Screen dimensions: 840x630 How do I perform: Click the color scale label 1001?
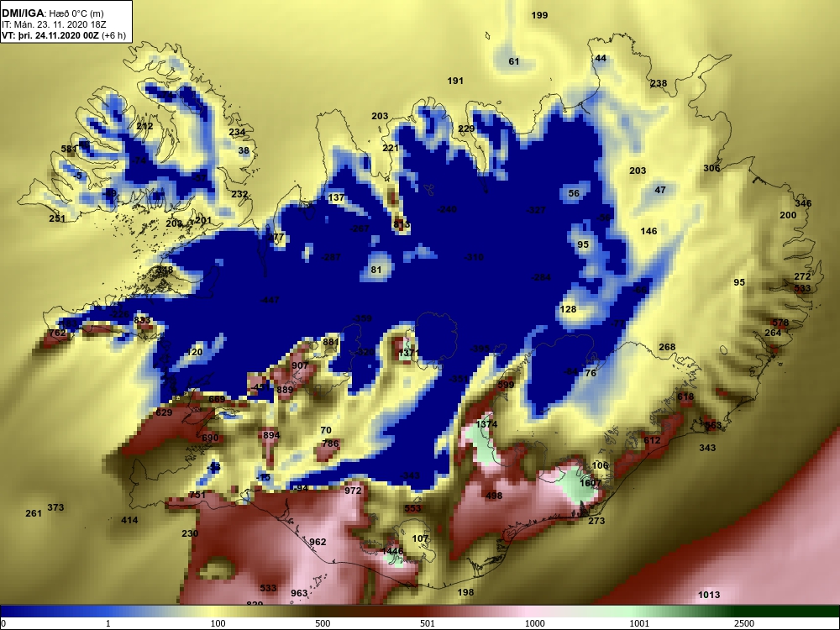pos(639,623)
